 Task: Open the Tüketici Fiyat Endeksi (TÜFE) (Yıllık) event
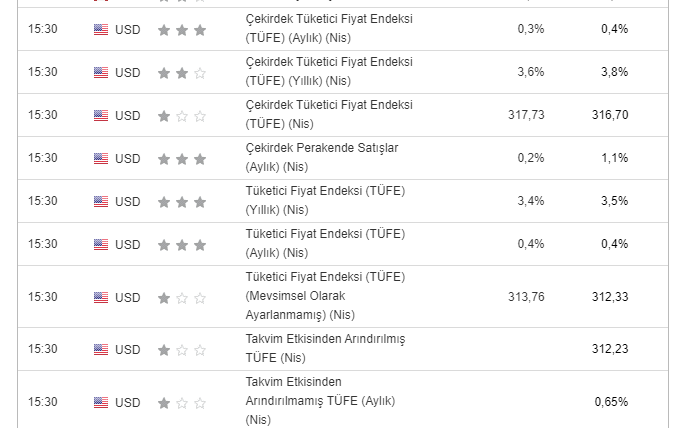324,200
